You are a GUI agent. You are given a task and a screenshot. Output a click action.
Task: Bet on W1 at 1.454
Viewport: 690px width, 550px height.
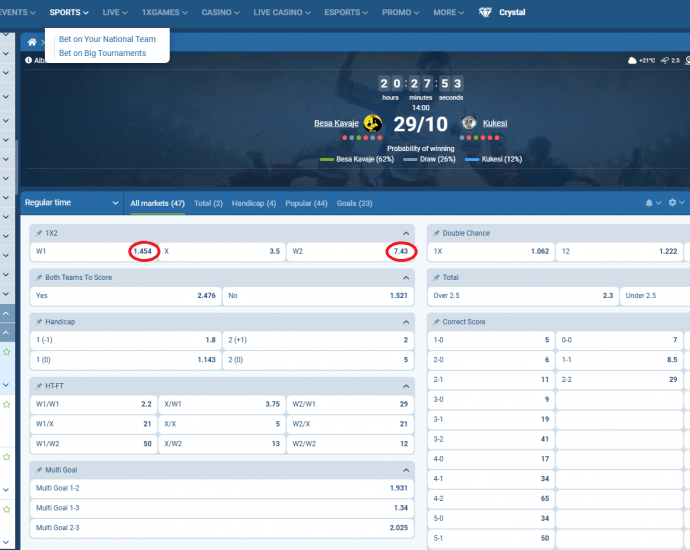(93, 252)
